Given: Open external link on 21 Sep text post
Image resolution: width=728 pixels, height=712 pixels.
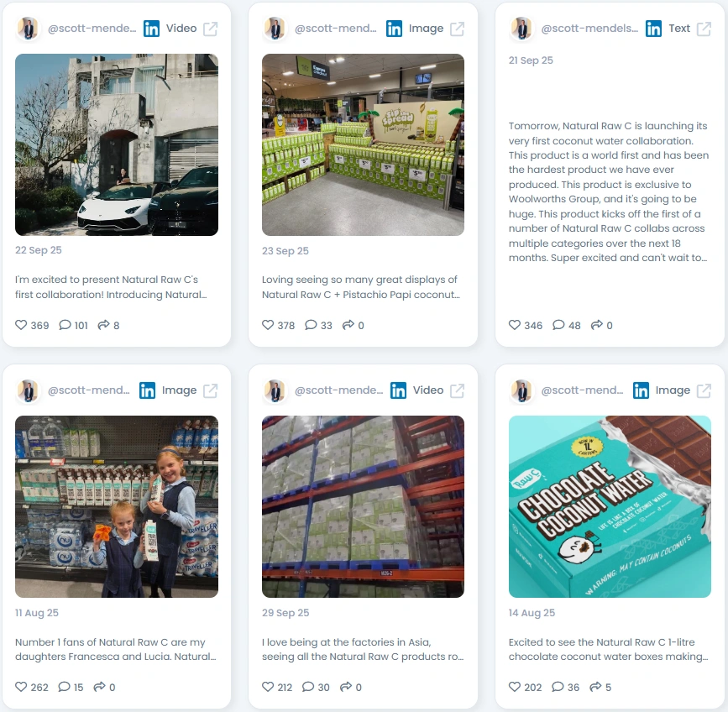Looking at the screenshot, I should click(704, 29).
